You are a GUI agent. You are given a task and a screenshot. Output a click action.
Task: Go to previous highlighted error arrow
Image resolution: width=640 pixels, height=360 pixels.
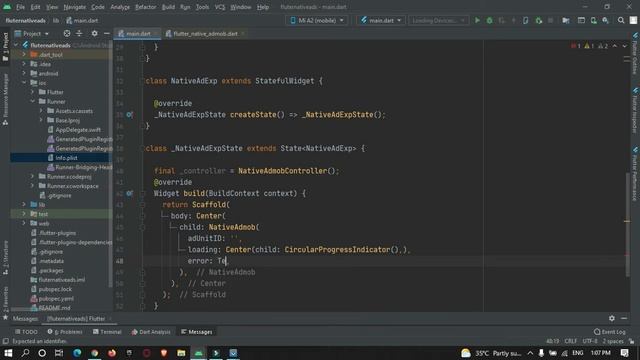615,46
